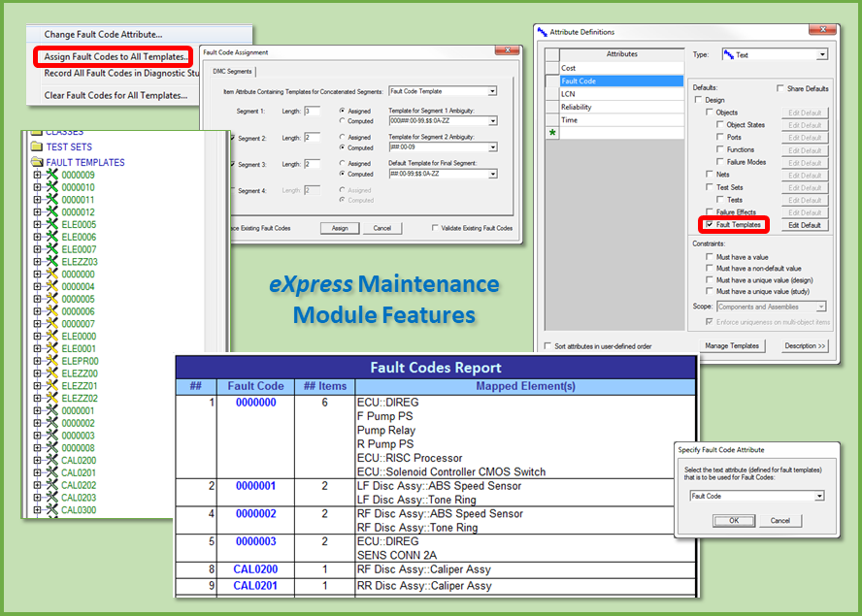The width and height of the screenshot is (862, 616).
Task: Choose Record All Fault Codes in Diagnostic Study
Action: 121,73
